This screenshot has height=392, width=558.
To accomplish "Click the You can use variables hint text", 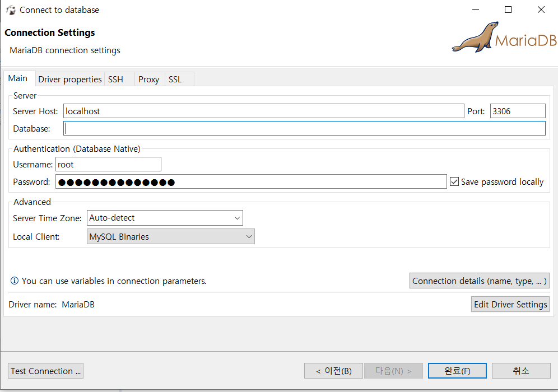I will (114, 281).
